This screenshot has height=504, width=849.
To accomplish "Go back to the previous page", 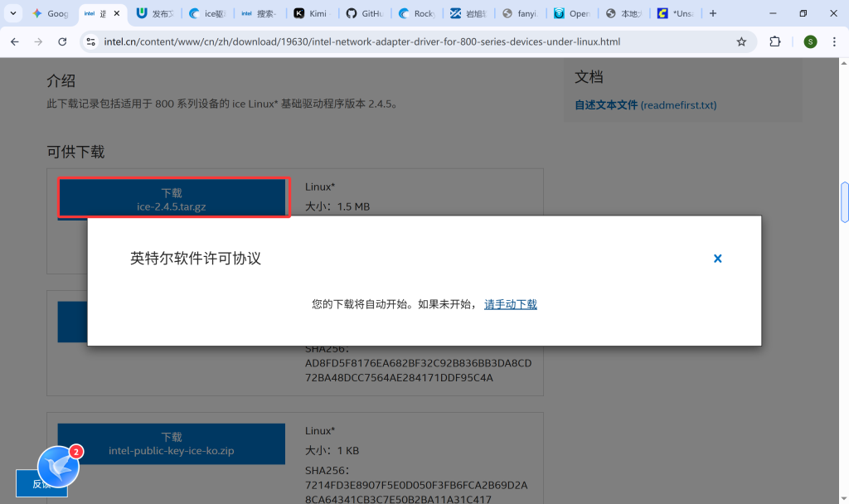I will click(15, 41).
